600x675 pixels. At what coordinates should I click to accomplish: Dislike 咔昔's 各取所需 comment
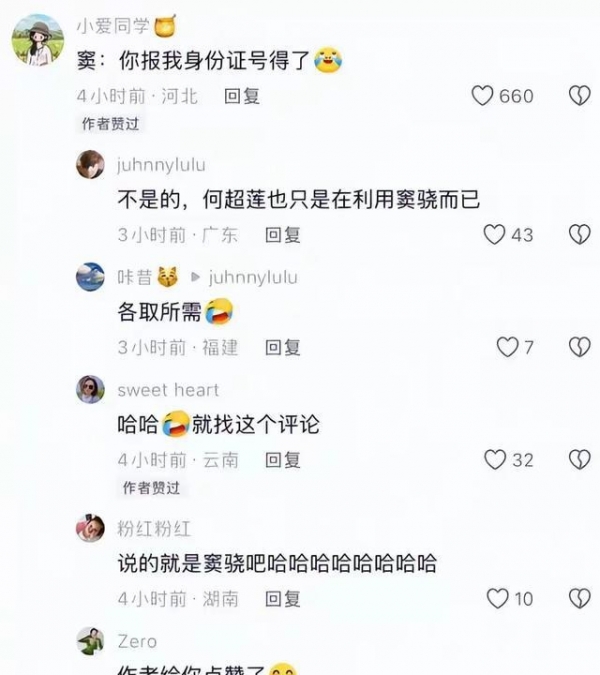coord(579,347)
